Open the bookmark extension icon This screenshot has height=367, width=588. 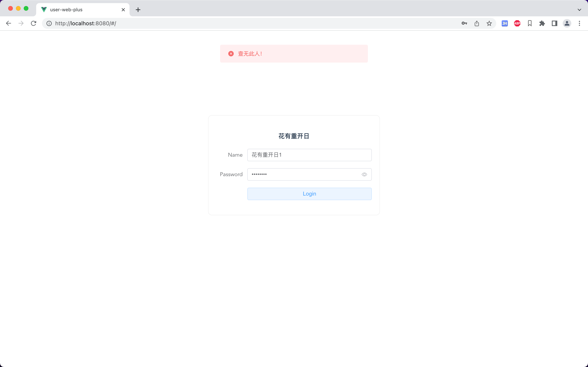[530, 23]
